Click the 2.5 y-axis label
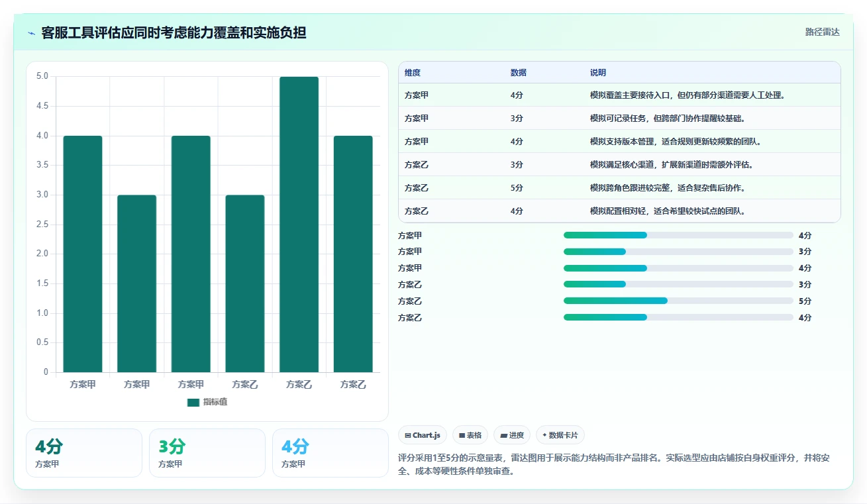This screenshot has width=867, height=504. (42, 224)
